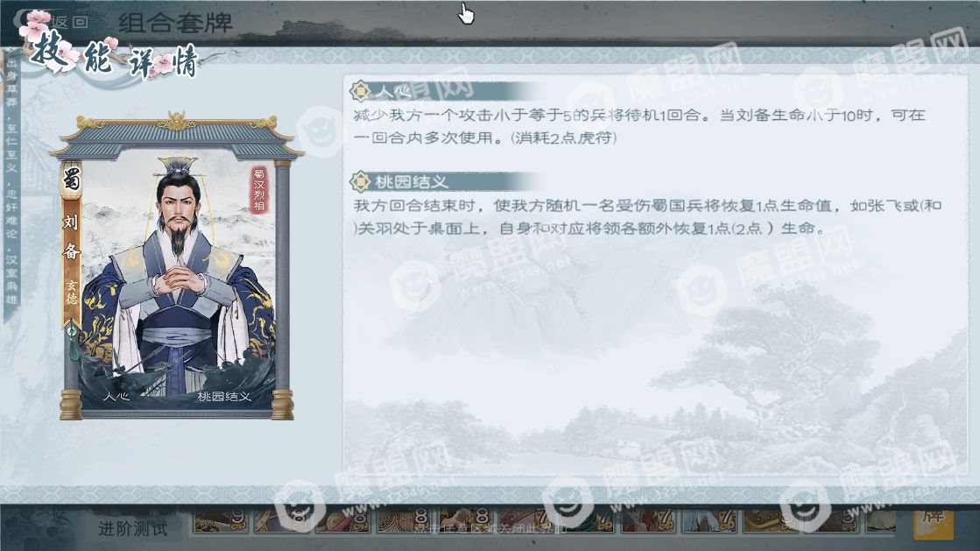Click the 人心 label under the portrait
Screen dimensions: 980x551
(115, 396)
